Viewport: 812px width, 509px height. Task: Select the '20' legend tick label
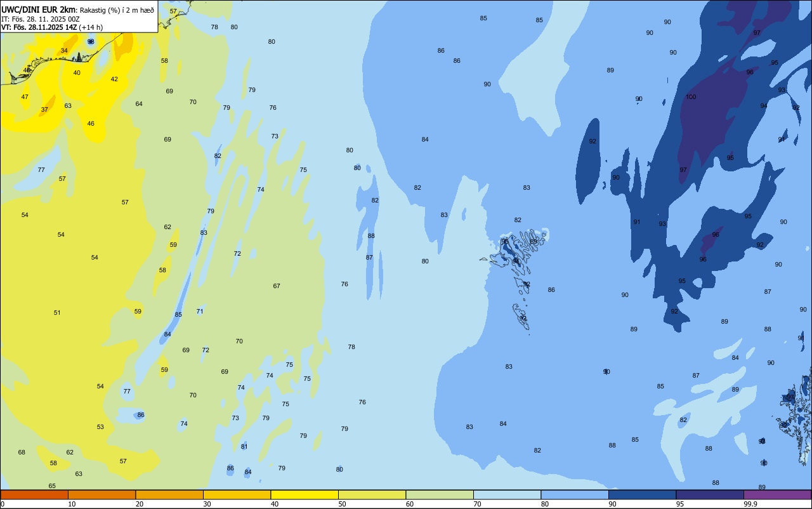(140, 504)
